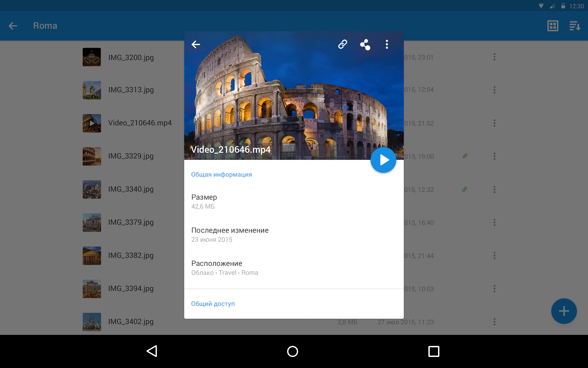Open the IMG_3313.jpg thumbnail
The width and height of the screenshot is (588, 368).
point(92,90)
